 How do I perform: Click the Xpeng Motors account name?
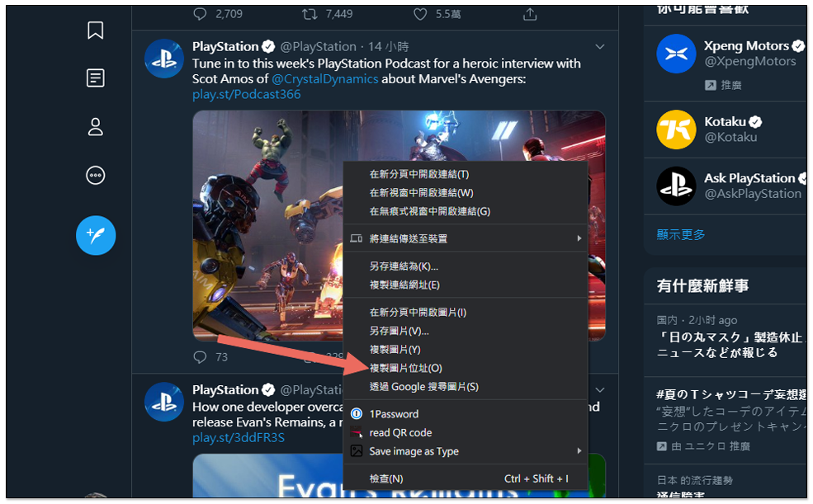746,45
